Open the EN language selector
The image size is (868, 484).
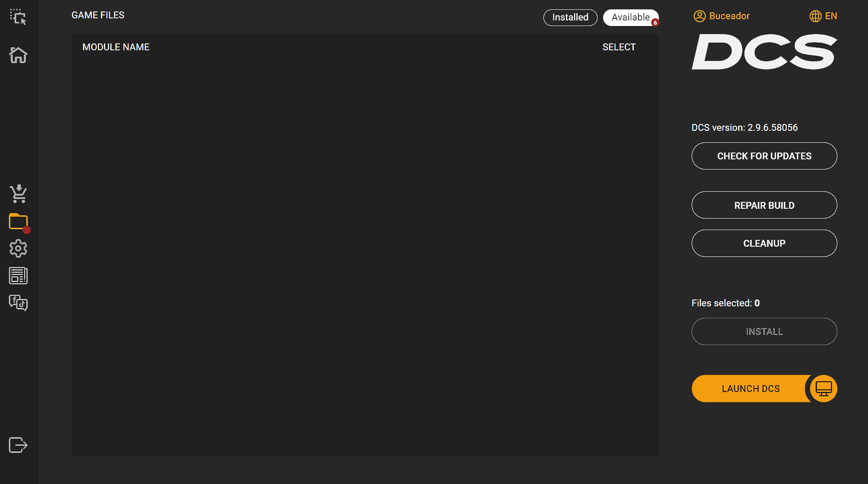(831, 16)
